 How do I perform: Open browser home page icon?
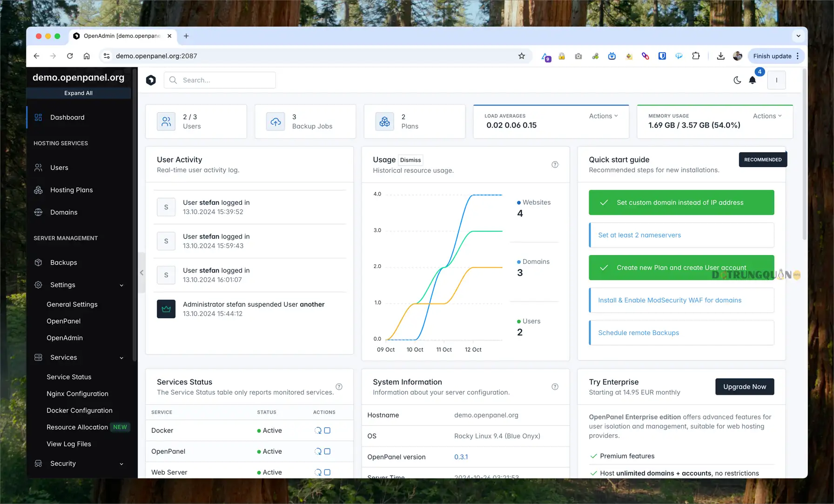tap(87, 56)
